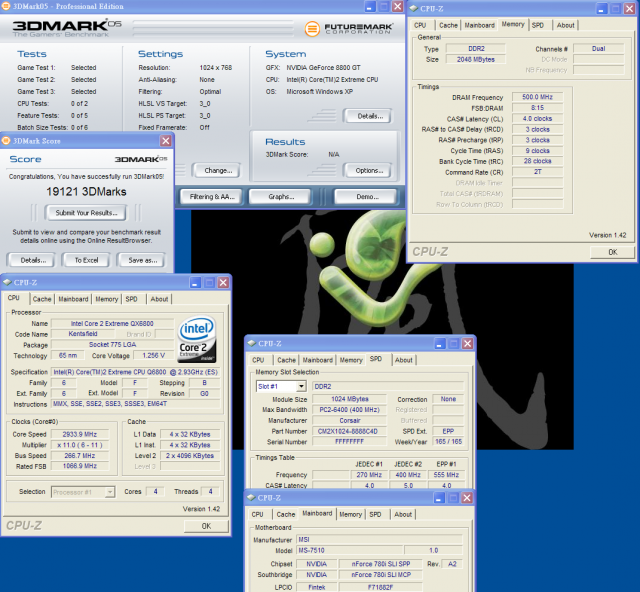The width and height of the screenshot is (640, 592).
Task: Open Mainboard tab in CPU-Z Memory window
Action: coord(480,25)
